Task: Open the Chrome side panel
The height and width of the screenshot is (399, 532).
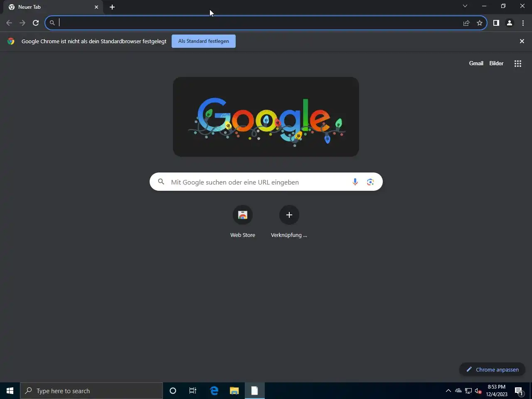Action: point(496,23)
